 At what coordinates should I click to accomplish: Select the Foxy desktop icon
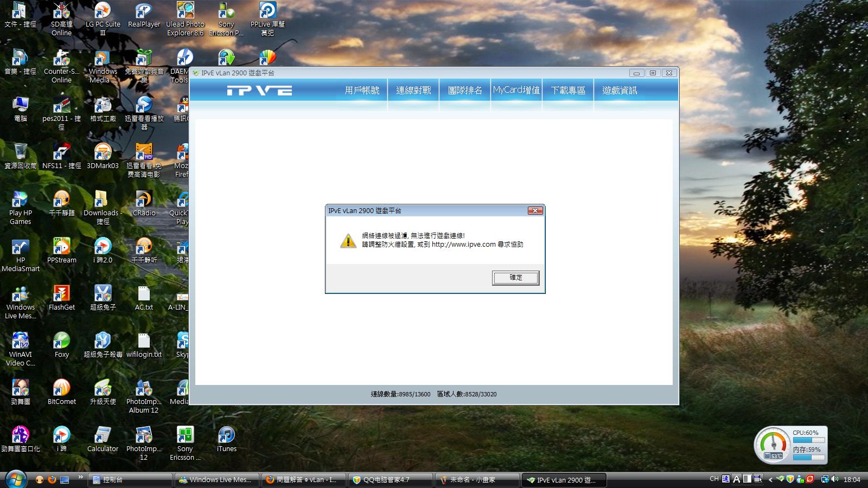(61, 345)
